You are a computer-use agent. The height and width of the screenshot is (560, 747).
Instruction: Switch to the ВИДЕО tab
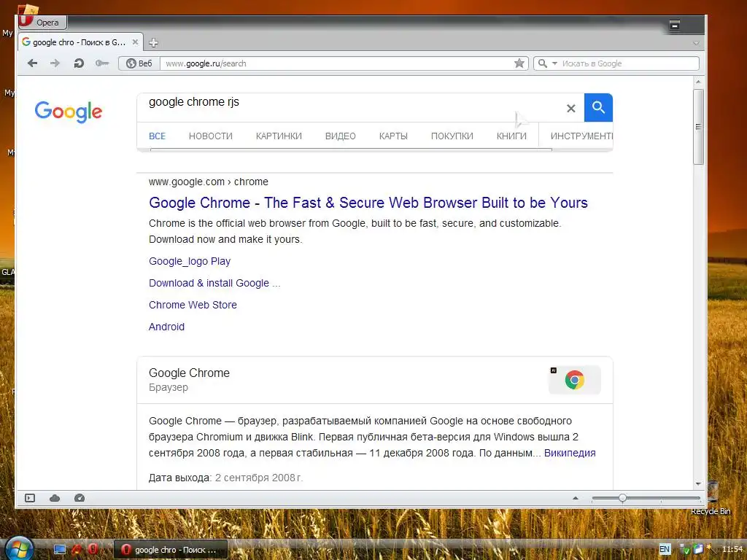(341, 136)
